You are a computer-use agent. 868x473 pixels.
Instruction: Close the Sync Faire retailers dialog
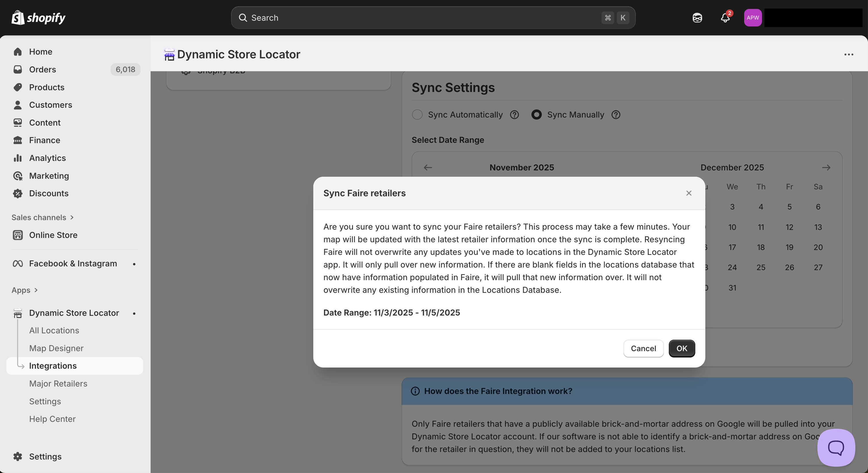tap(689, 193)
